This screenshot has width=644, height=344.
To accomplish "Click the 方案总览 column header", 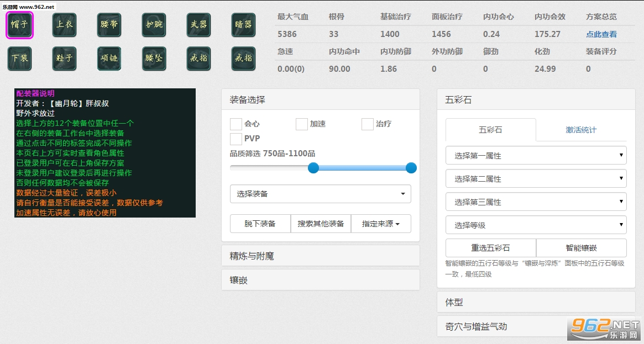I will pos(601,17).
